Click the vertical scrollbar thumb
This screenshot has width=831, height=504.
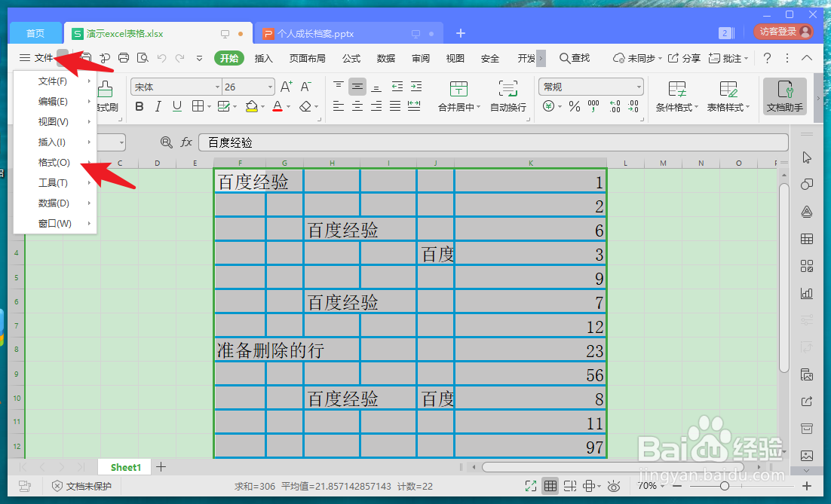tap(784, 278)
